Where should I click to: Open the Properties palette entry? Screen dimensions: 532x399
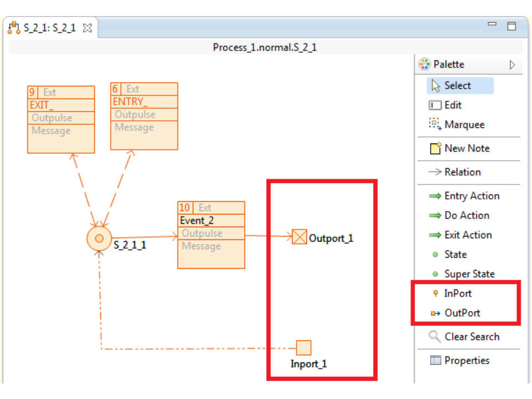467,361
